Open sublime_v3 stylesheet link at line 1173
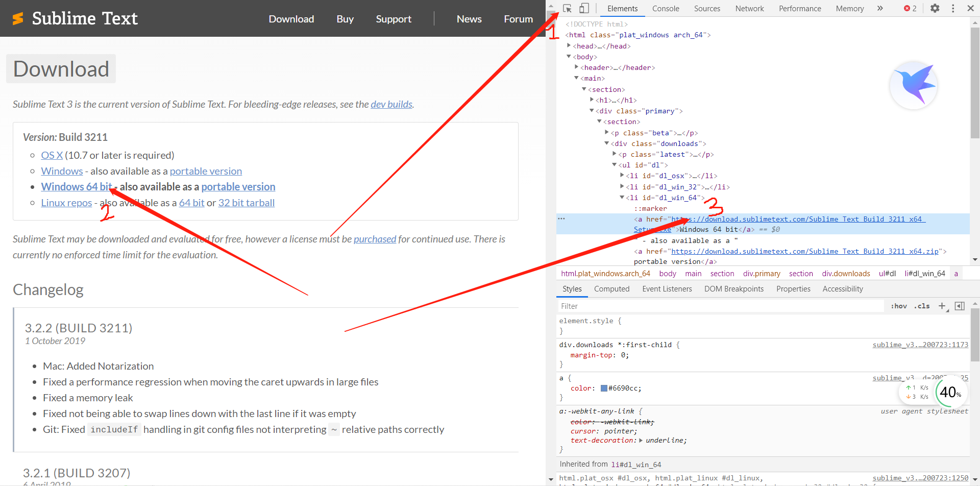980x486 pixels. [920, 345]
